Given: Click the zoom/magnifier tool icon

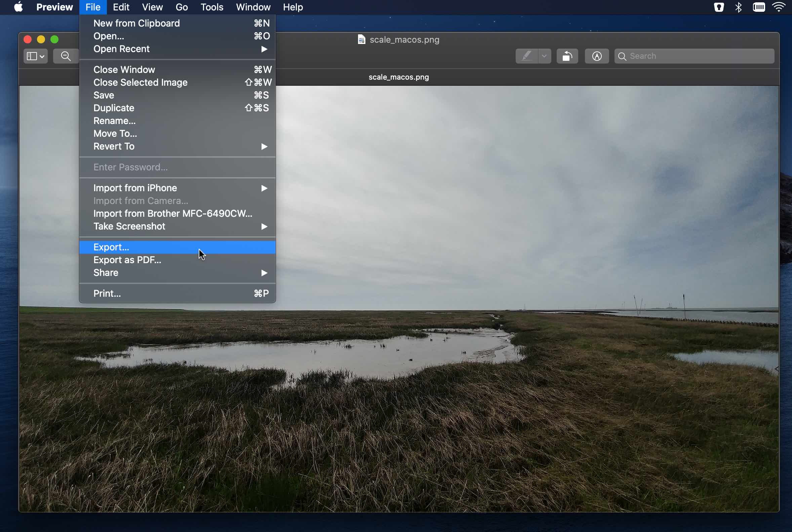Looking at the screenshot, I should [x=66, y=55].
